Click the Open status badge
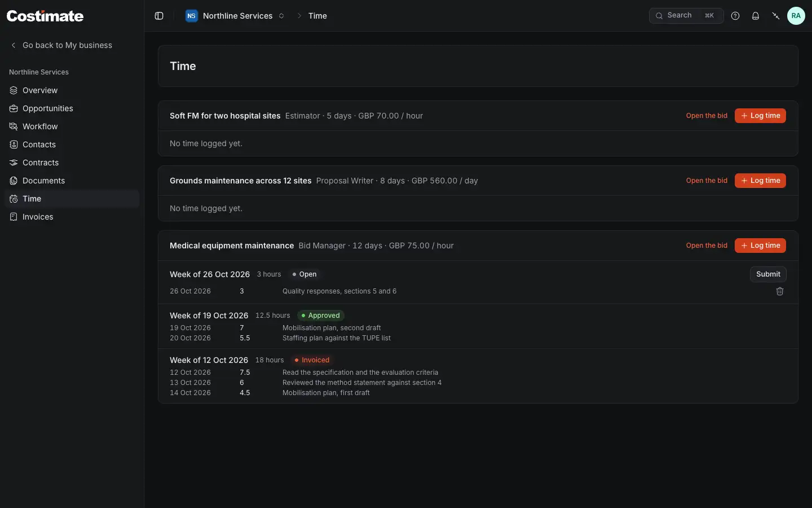 [x=304, y=274]
